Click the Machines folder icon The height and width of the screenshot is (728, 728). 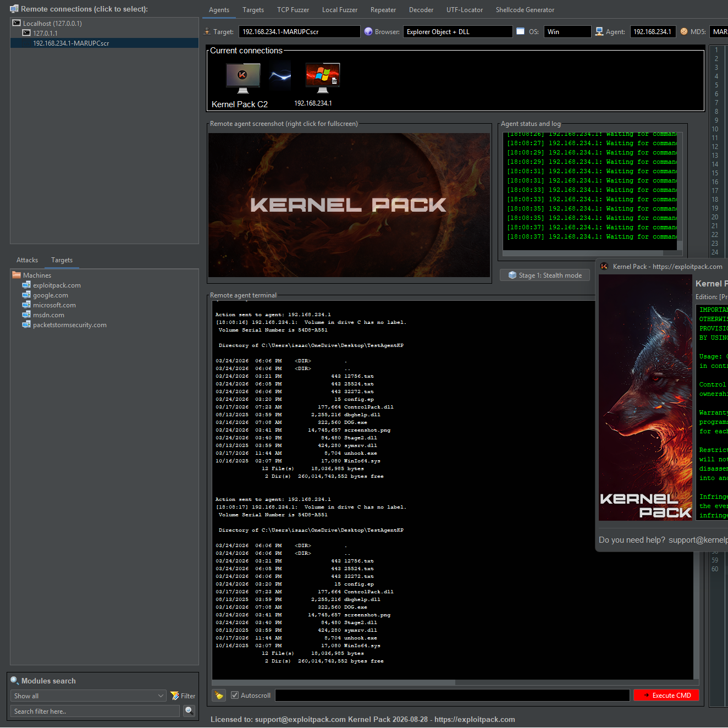pyautogui.click(x=16, y=275)
